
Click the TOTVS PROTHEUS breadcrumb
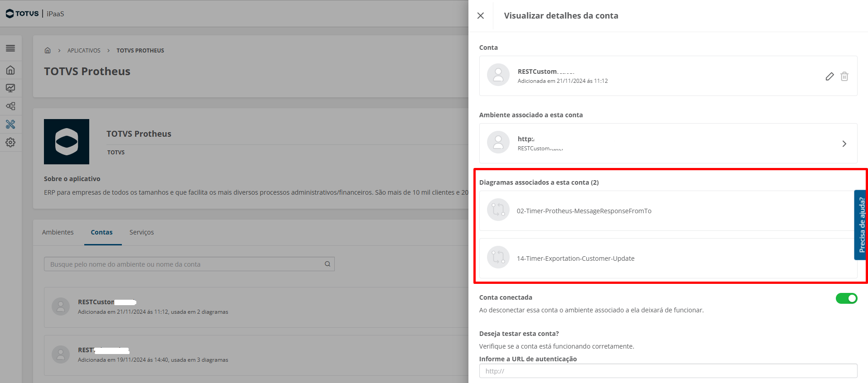[140, 51]
